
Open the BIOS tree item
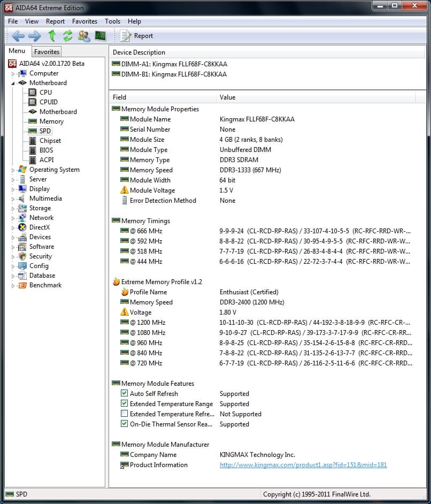46,150
